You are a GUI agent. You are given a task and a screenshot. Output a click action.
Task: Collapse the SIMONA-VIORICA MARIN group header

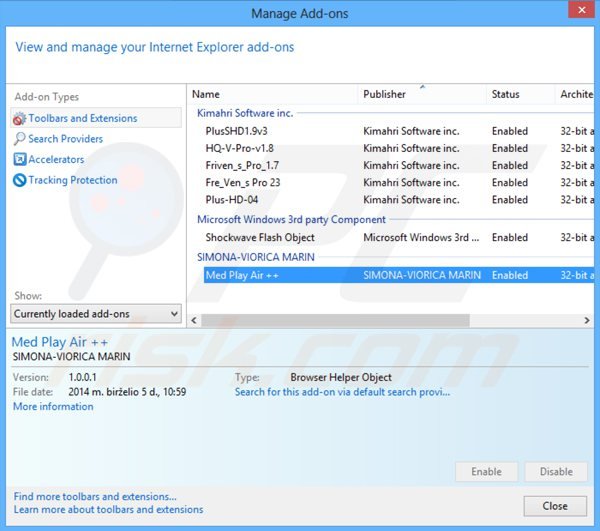(256, 257)
